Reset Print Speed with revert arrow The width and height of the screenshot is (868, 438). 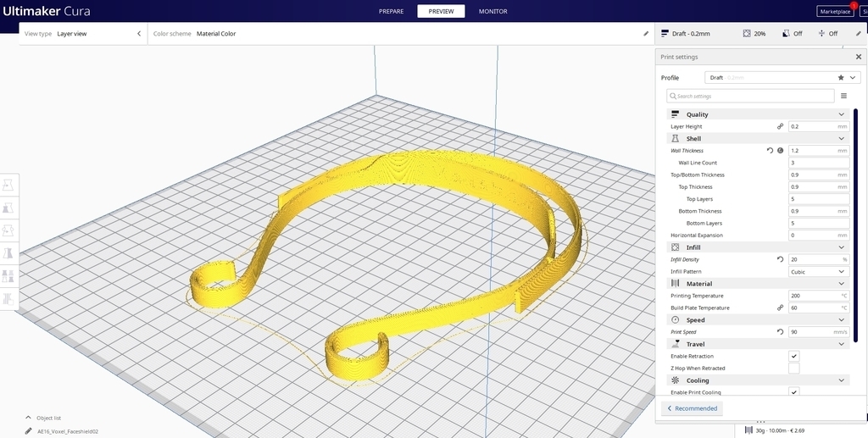click(x=780, y=332)
